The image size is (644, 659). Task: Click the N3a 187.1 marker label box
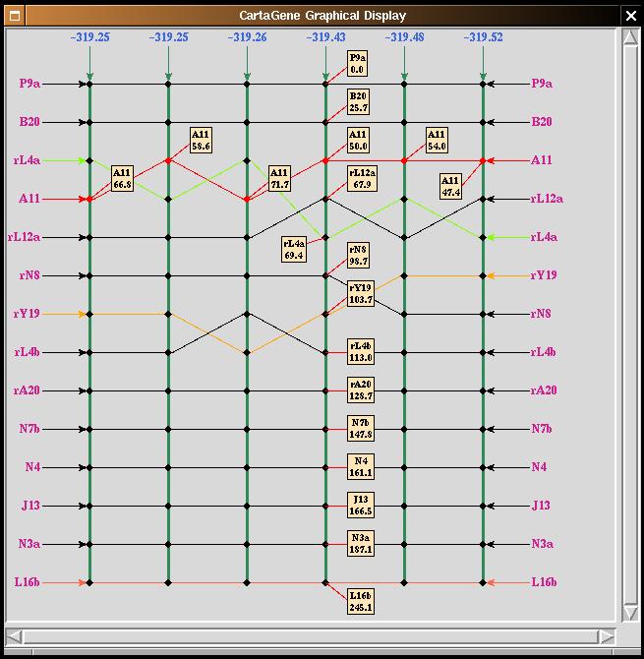(361, 543)
